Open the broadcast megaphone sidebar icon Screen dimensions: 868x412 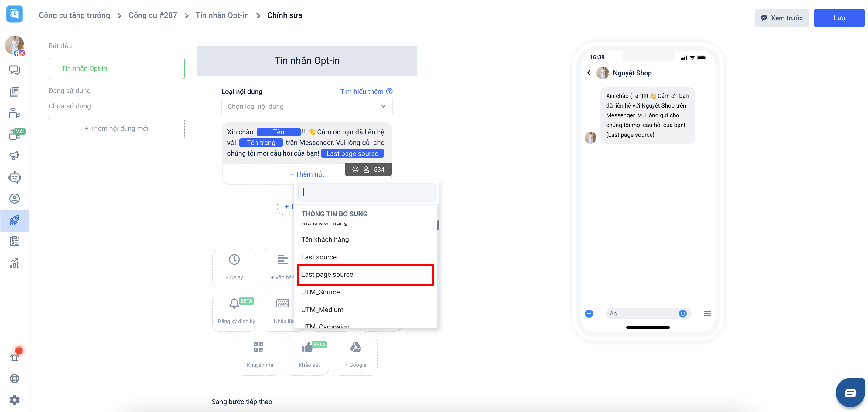pos(14,156)
